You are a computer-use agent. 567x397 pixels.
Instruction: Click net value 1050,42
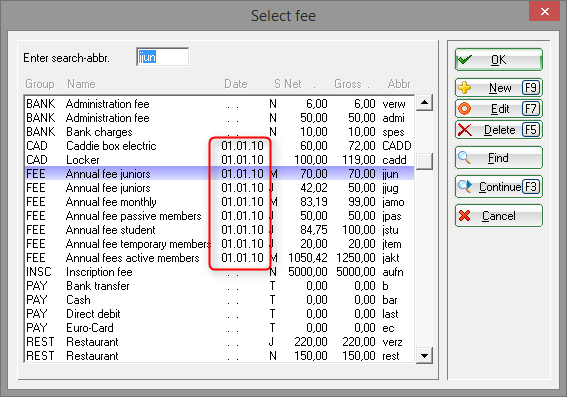(308, 258)
